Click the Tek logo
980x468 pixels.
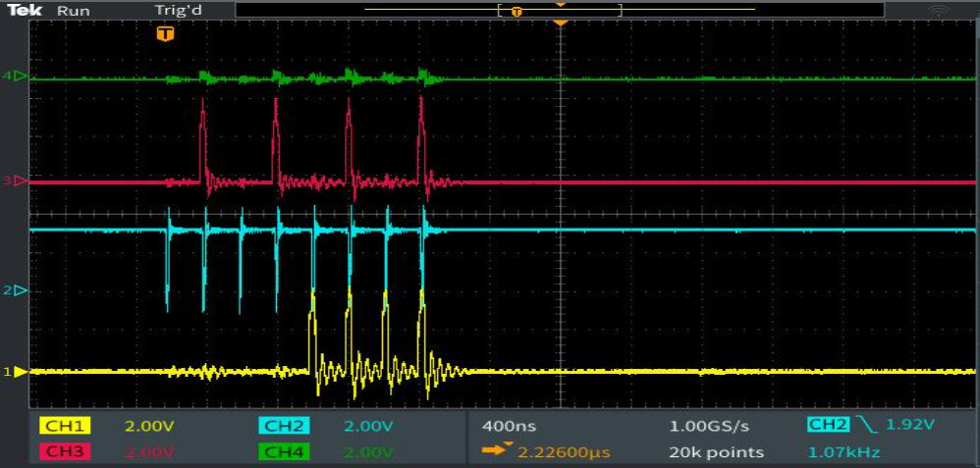(25, 10)
